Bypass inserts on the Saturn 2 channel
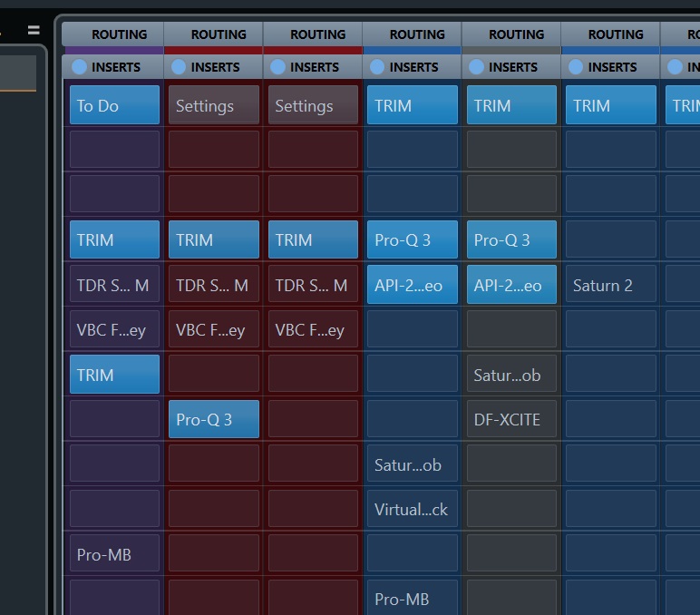The width and height of the screenshot is (700, 615). tap(576, 67)
